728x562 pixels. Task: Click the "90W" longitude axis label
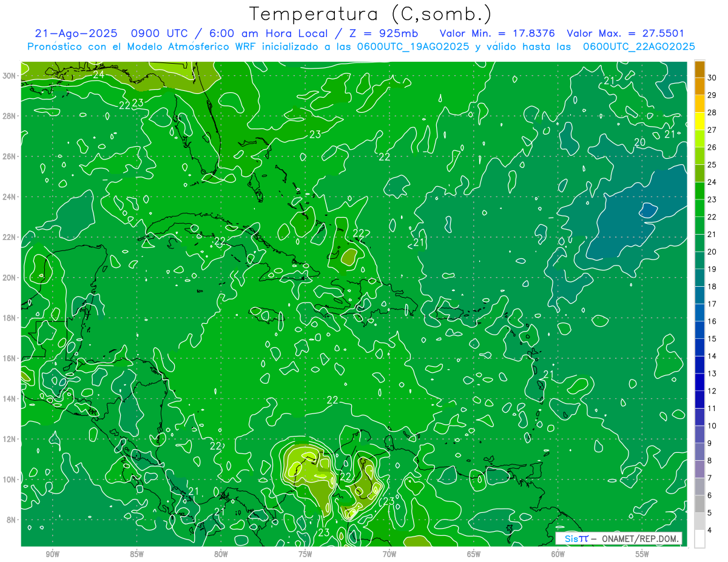pos(52,554)
